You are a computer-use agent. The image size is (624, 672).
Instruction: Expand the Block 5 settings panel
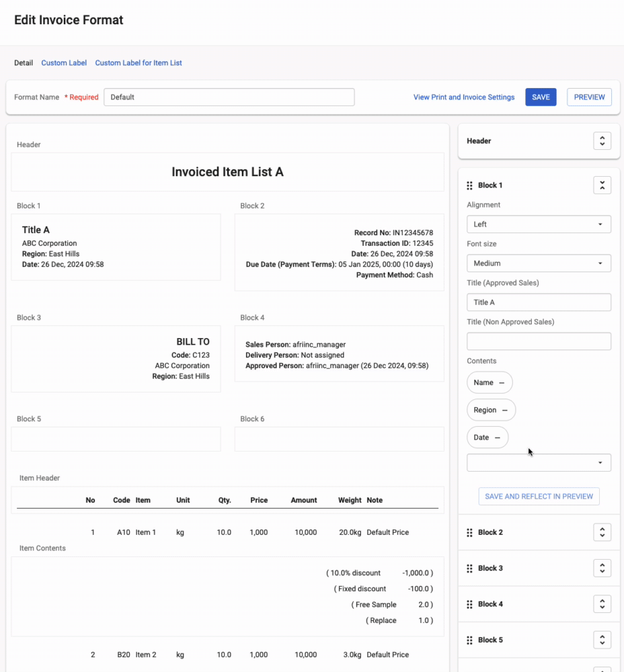point(602,640)
